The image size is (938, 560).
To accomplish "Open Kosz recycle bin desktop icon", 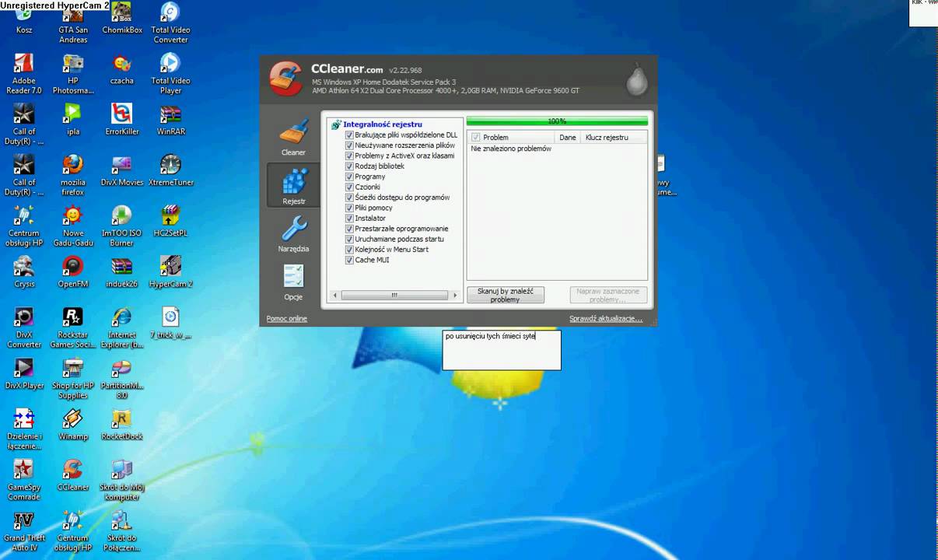I will 24,19.
